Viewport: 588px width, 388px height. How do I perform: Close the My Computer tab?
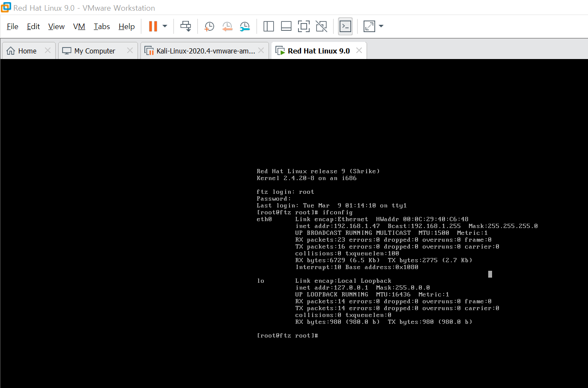(x=130, y=50)
